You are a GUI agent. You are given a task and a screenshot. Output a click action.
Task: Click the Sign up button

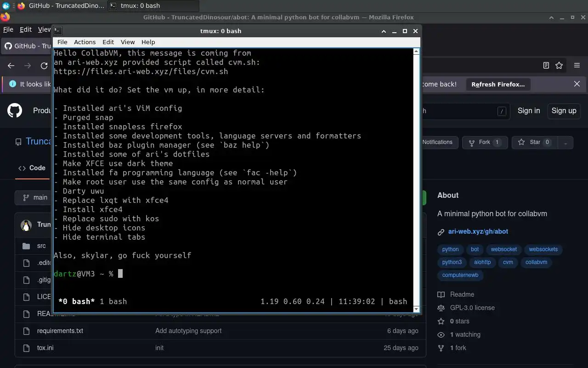[x=564, y=110]
